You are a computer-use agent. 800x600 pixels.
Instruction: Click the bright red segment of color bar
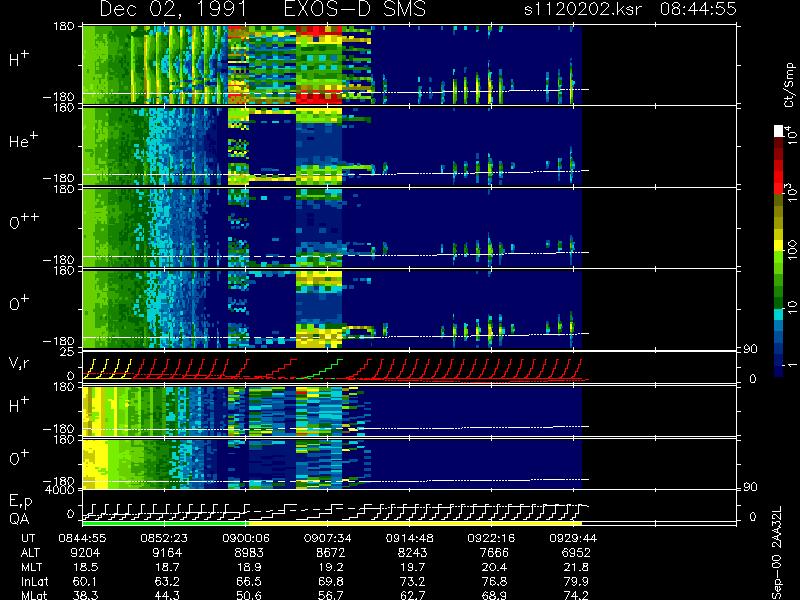point(779,178)
